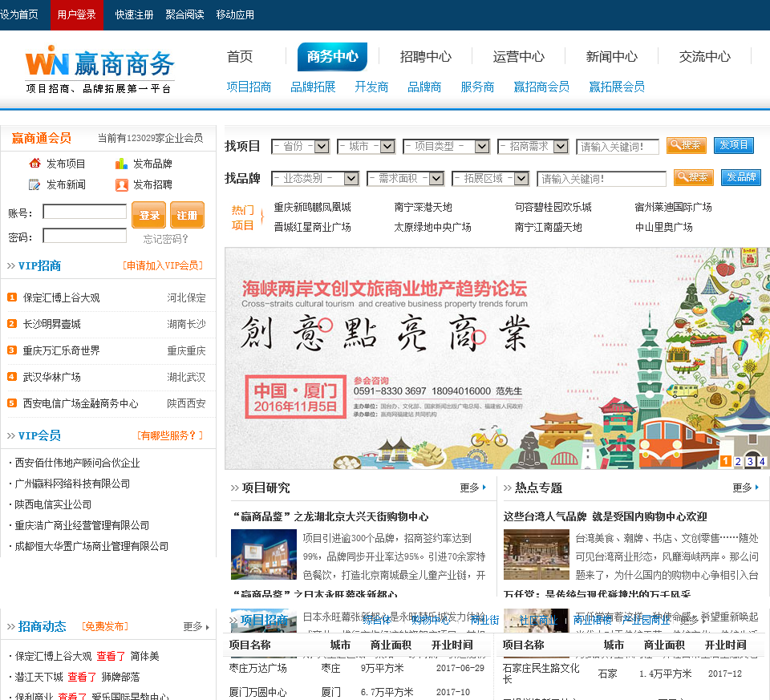Open the 北京大兴天街 article thumbnail
The height and width of the screenshot is (700, 770).
coord(264,554)
